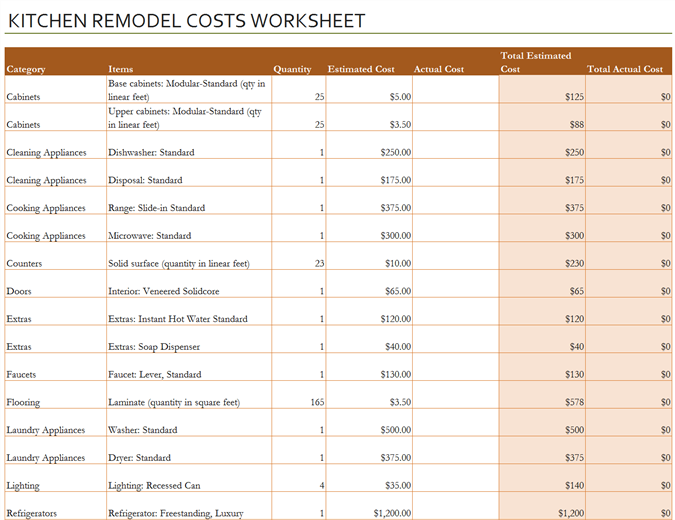This screenshot has height=520, width=675.
Task: Click the Kitchen Remodel Costs Worksheet title
Action: [x=186, y=21]
